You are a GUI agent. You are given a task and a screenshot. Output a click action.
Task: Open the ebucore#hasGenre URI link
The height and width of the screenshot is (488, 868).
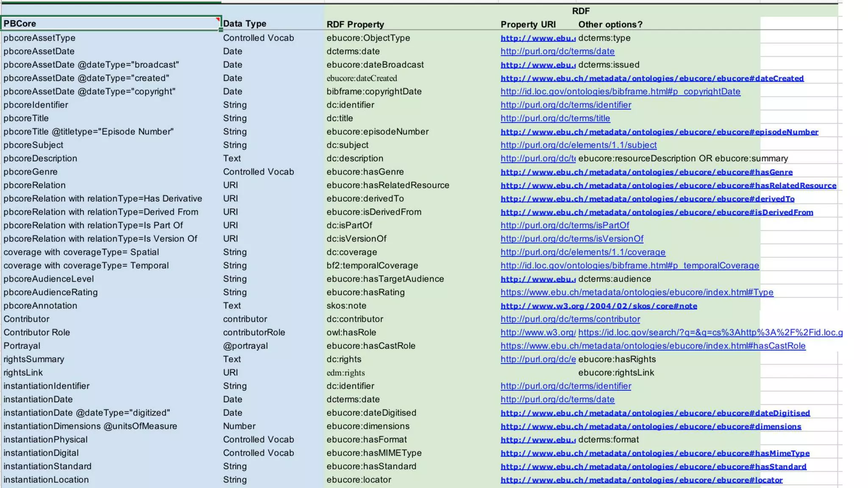(x=646, y=172)
